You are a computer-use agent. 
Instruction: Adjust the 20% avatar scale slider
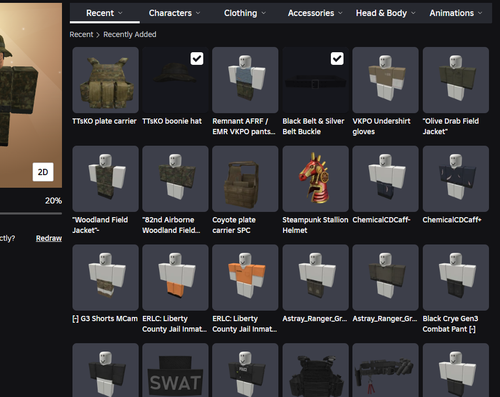click(31, 213)
